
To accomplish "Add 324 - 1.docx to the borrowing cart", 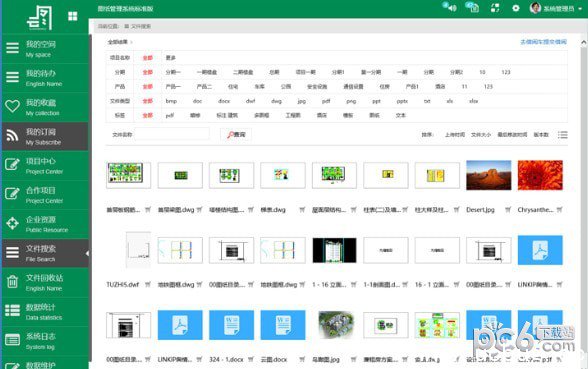I will pyautogui.click(x=250, y=359).
